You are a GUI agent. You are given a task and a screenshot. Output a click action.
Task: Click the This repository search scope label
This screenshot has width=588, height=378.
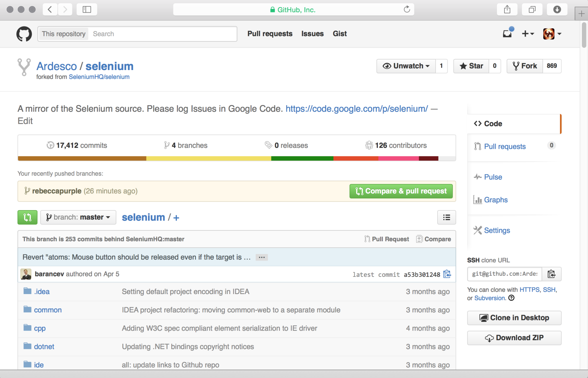[64, 34]
